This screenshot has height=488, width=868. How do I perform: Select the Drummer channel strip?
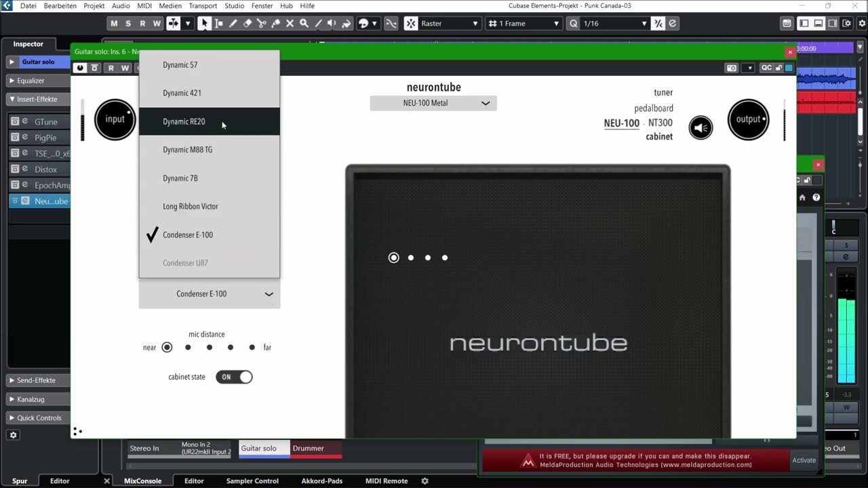pos(316,449)
